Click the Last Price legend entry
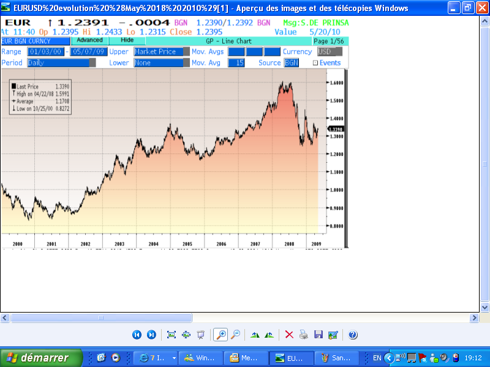490x367 pixels. (x=40, y=86)
